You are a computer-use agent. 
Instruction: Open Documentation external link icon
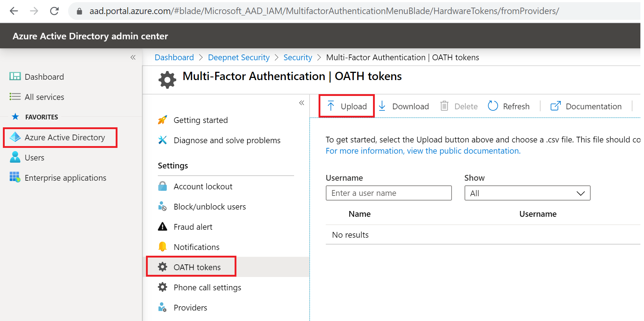pos(555,106)
